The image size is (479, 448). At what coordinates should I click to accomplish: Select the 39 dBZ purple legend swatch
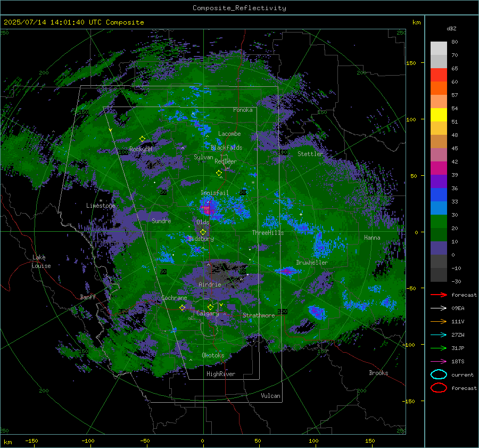439,181
